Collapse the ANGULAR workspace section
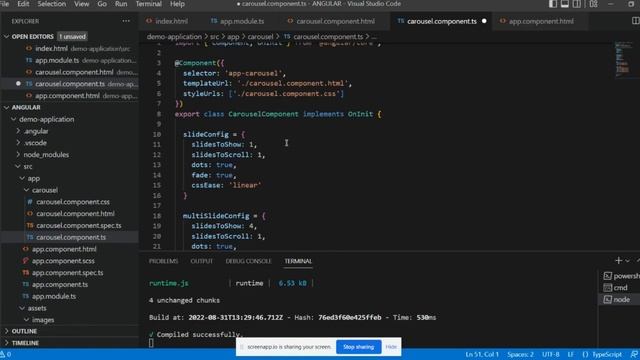Screen dimensions: 640x360 26,107
